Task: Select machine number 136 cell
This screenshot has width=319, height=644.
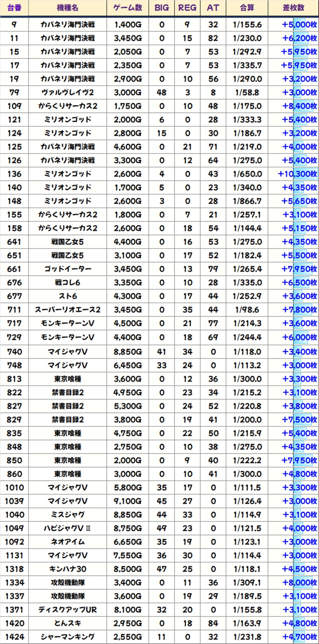Action: pos(14,174)
